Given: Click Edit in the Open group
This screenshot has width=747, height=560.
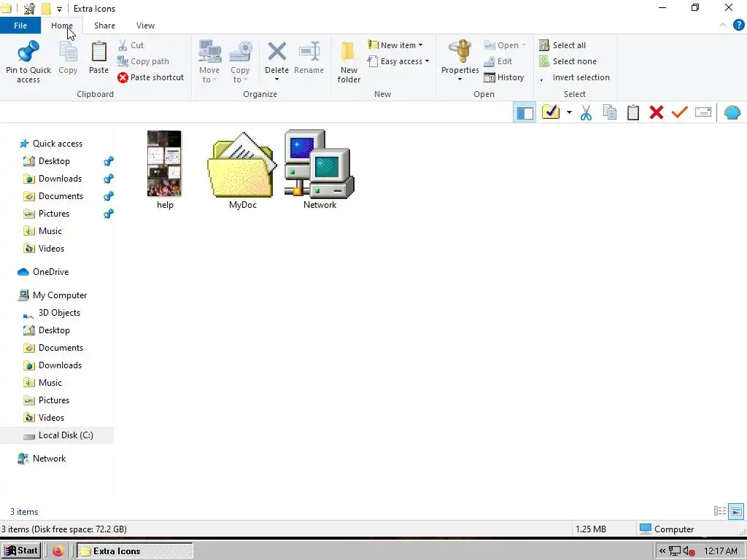Looking at the screenshot, I should click(498, 61).
